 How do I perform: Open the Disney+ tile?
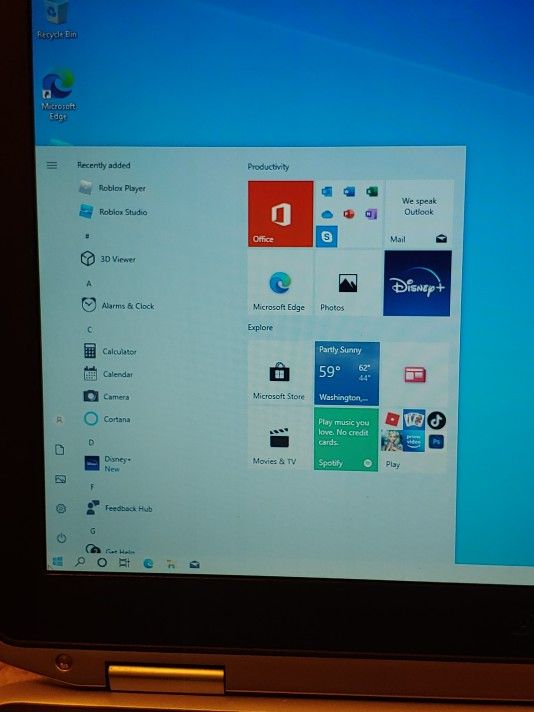(x=417, y=283)
